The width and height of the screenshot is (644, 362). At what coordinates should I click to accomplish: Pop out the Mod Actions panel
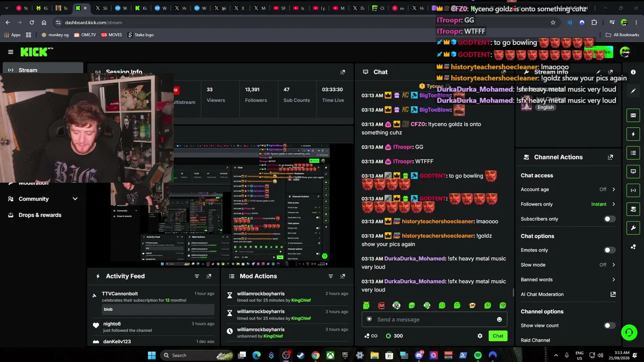343,276
